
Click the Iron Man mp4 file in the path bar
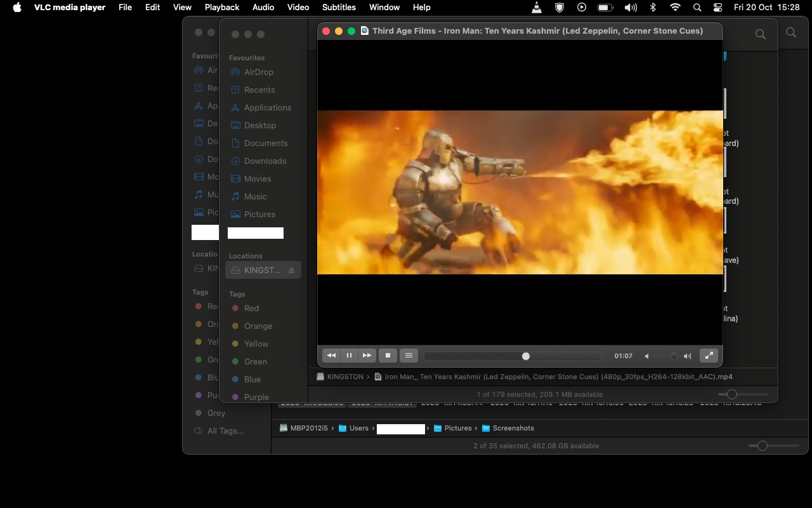(553, 377)
